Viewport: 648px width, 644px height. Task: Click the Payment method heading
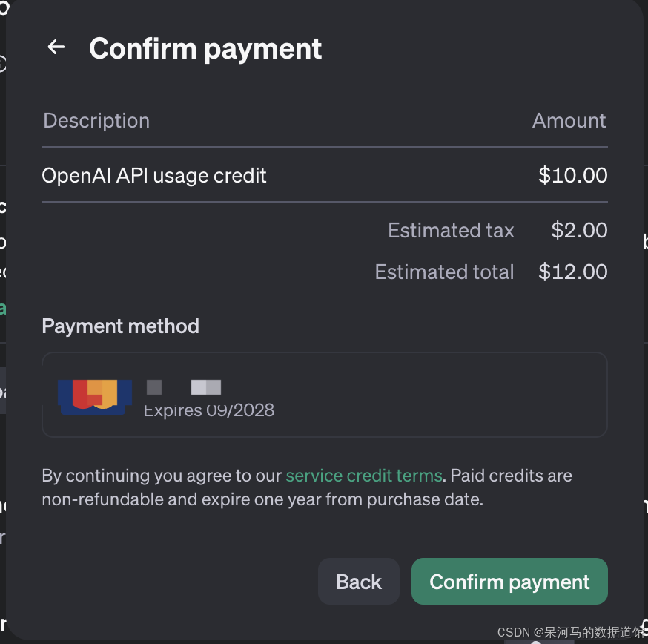click(120, 326)
